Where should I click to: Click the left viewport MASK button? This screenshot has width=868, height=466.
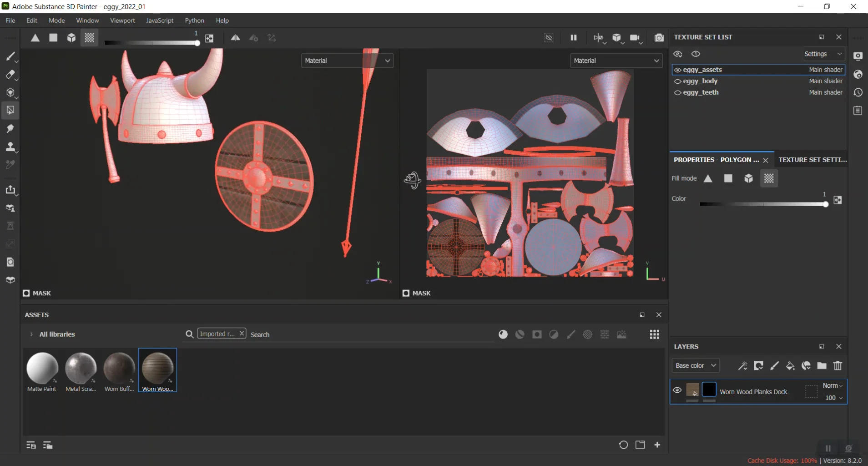(37, 293)
